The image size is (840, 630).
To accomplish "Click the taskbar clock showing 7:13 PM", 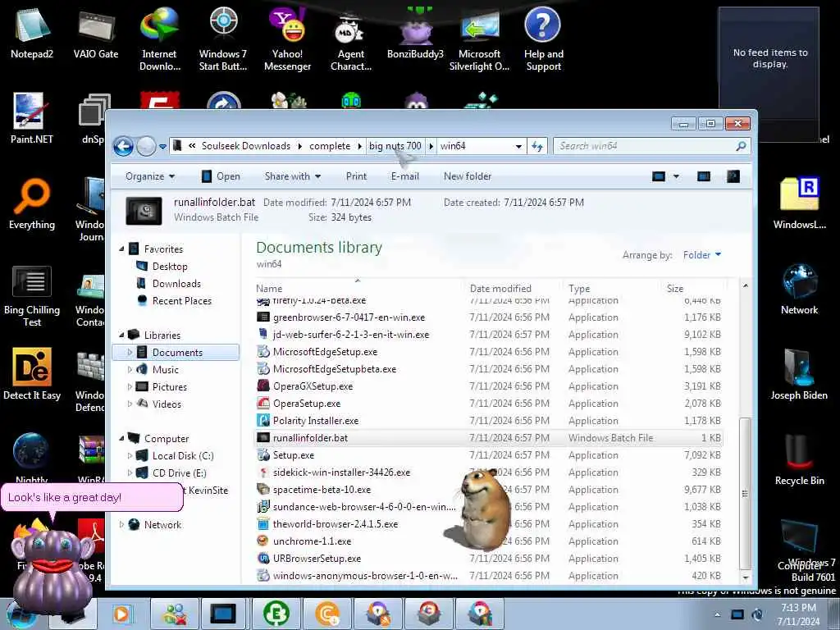I will tap(798, 614).
